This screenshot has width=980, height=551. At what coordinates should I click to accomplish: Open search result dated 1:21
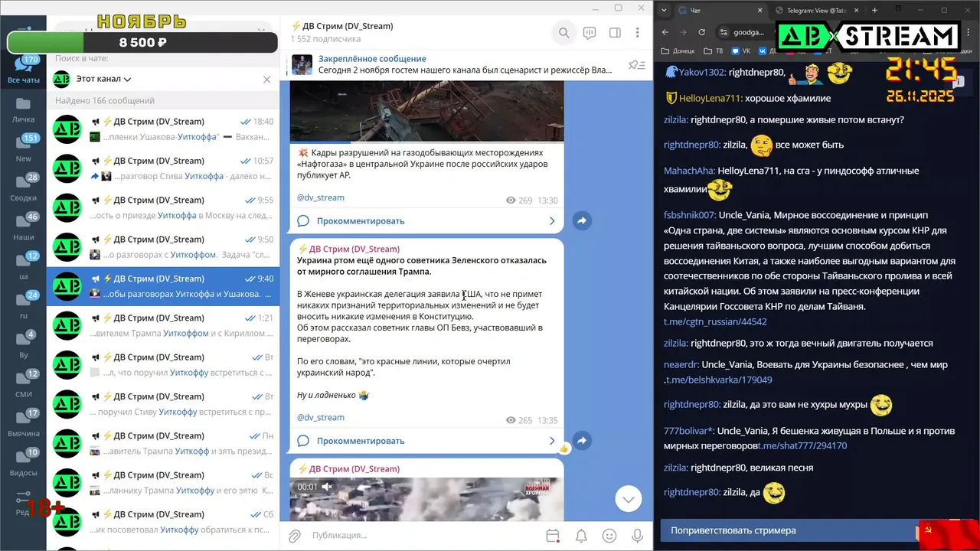(x=163, y=325)
